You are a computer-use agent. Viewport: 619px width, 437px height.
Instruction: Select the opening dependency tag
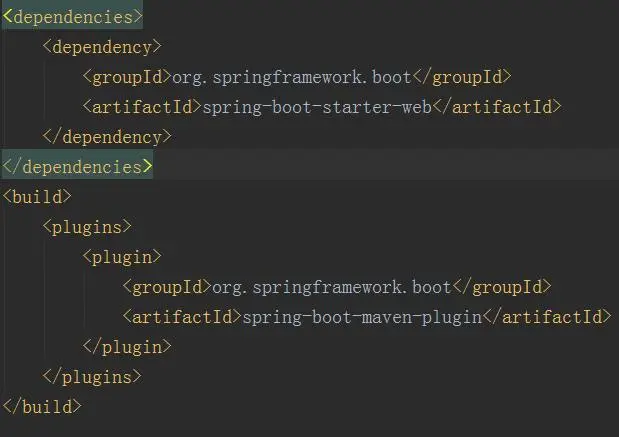click(102, 47)
